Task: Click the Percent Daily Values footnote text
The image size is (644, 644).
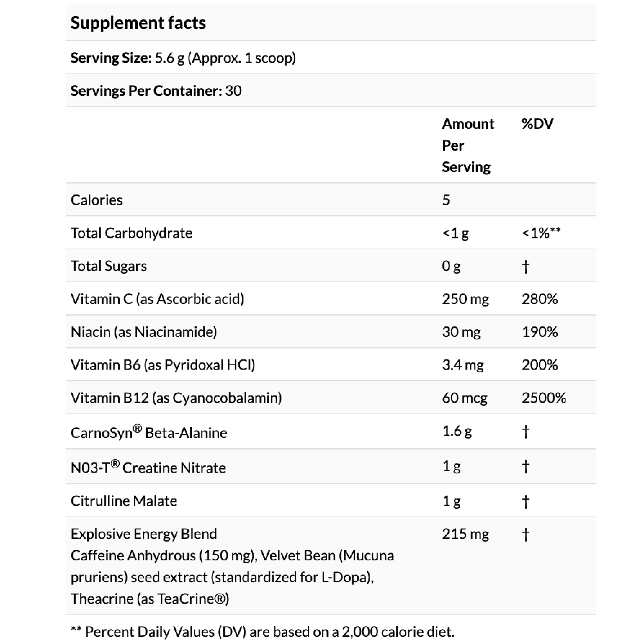Action: 265,632
